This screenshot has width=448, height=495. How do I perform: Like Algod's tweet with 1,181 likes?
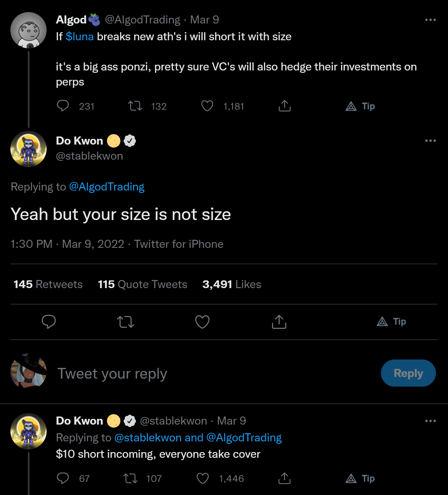click(207, 106)
